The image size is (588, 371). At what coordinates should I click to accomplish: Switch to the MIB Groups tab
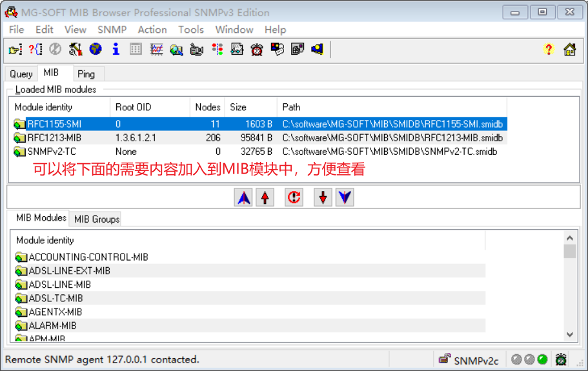(97, 219)
